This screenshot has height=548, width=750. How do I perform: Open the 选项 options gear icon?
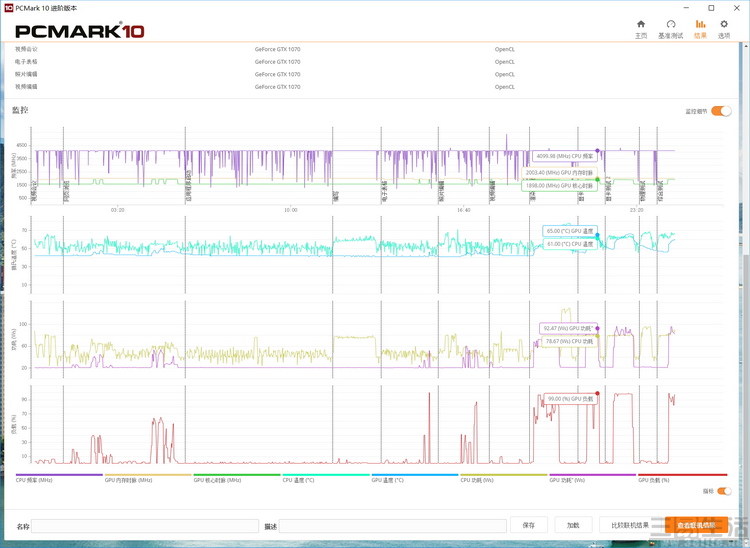click(724, 28)
